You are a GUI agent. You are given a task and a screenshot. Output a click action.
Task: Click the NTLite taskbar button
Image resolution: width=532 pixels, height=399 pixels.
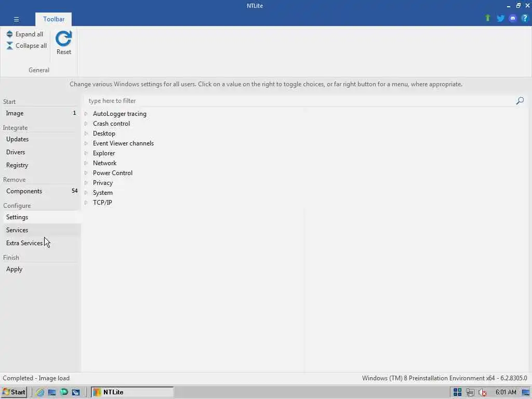(132, 392)
